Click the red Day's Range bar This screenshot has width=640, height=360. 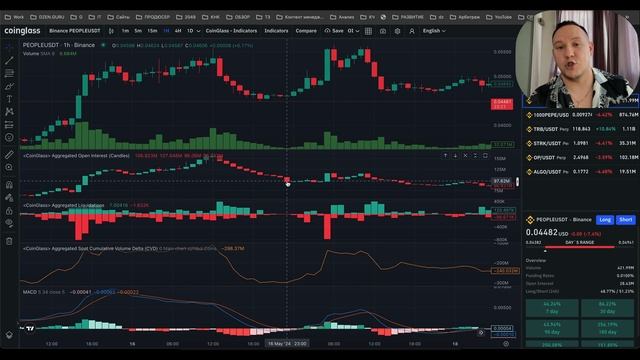tap(579, 247)
